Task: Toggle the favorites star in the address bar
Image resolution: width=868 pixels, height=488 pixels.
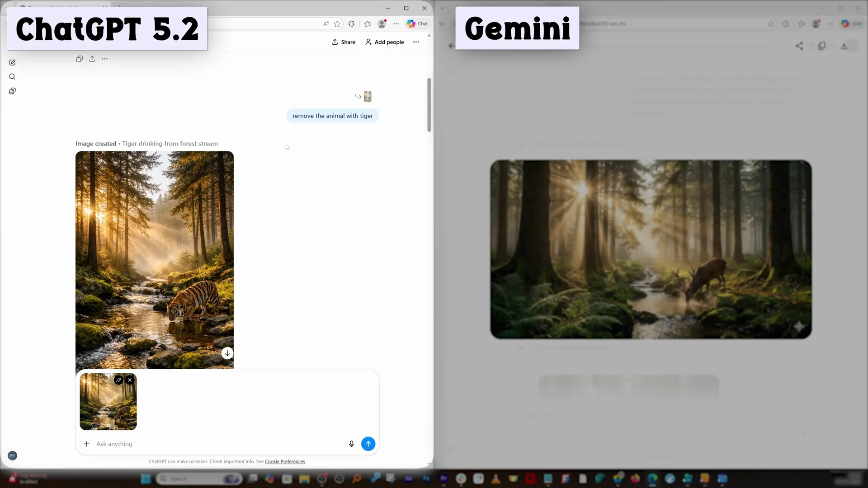Action: coord(337,24)
